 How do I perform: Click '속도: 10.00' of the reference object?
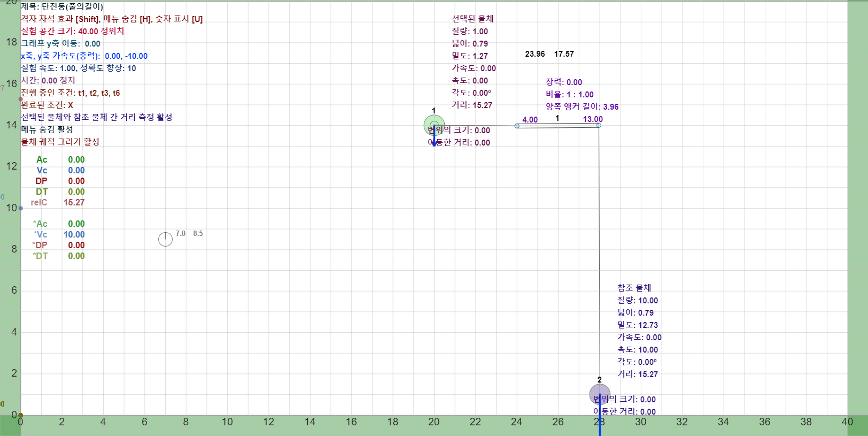click(x=638, y=349)
